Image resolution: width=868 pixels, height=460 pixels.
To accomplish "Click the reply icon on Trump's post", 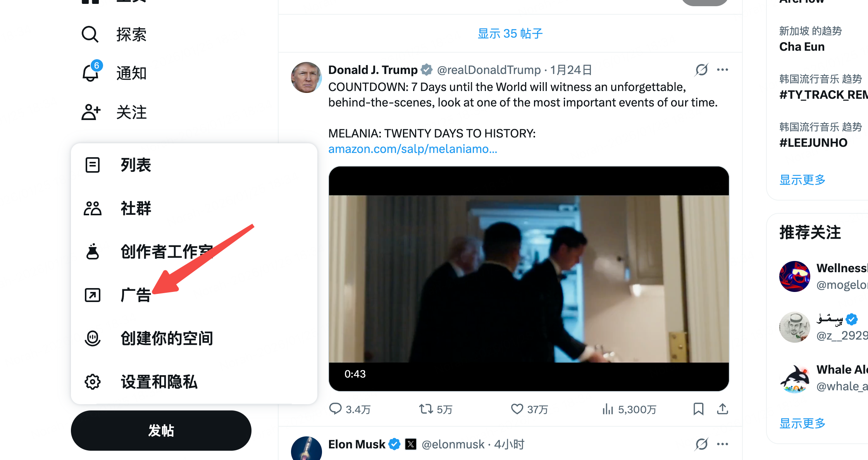I will click(335, 409).
